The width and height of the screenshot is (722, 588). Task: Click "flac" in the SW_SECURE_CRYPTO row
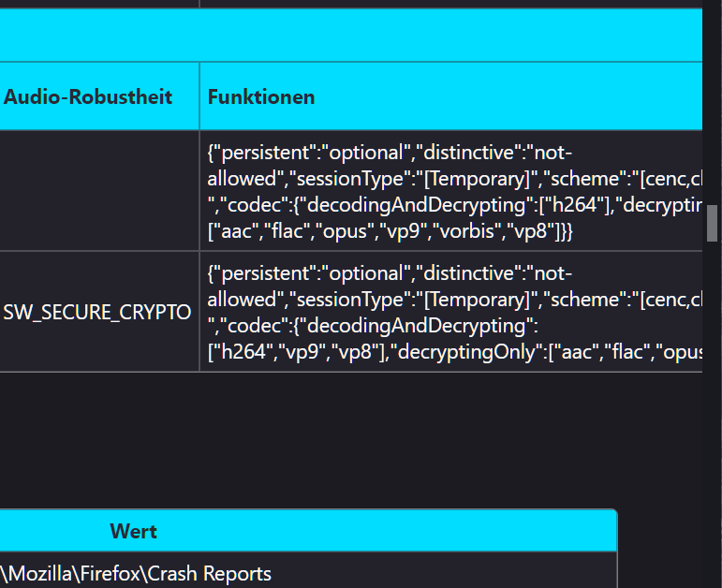coord(629,352)
